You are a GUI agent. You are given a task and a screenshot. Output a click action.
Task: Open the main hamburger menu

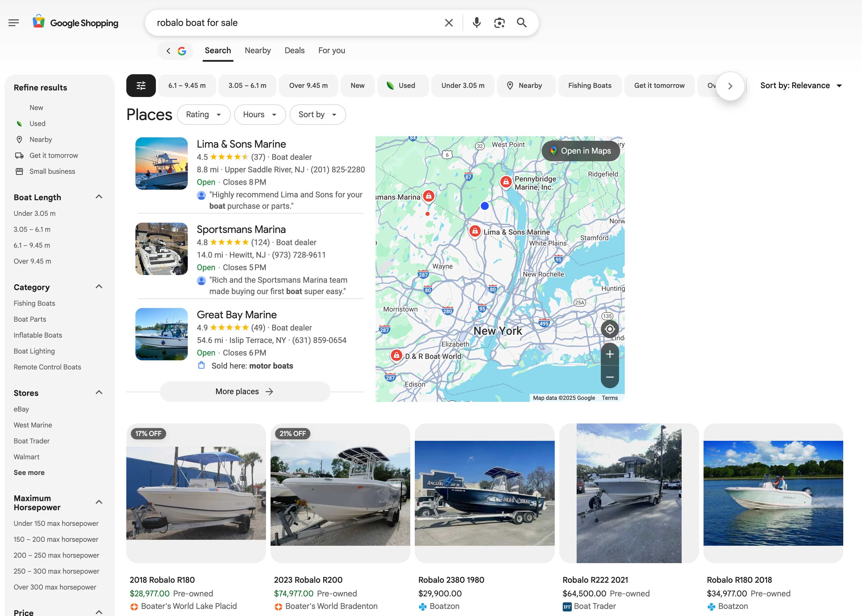point(14,22)
